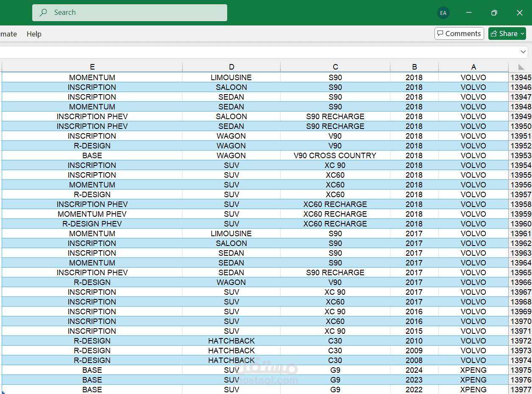Click the Search box in title bar
The width and height of the screenshot is (532, 394).
coord(130,13)
